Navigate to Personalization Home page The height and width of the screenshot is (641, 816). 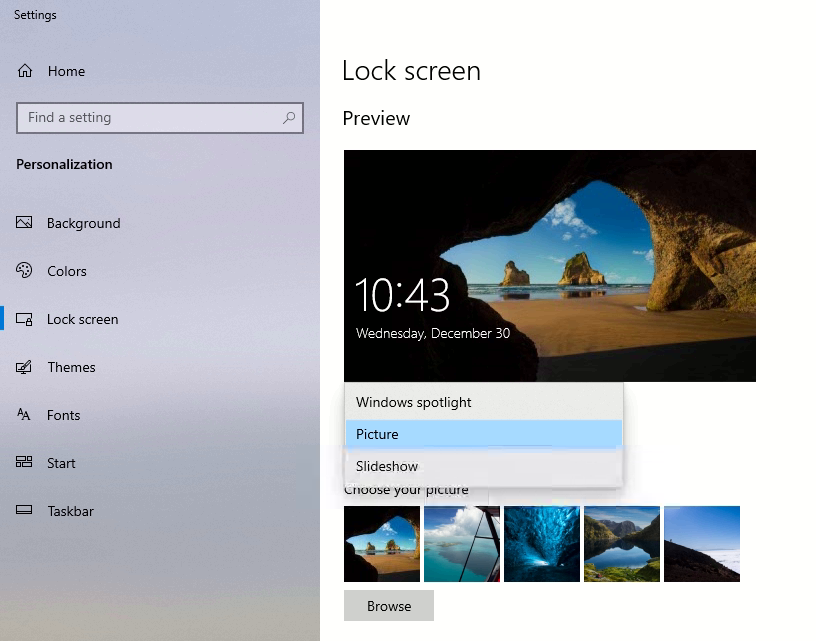pos(65,71)
